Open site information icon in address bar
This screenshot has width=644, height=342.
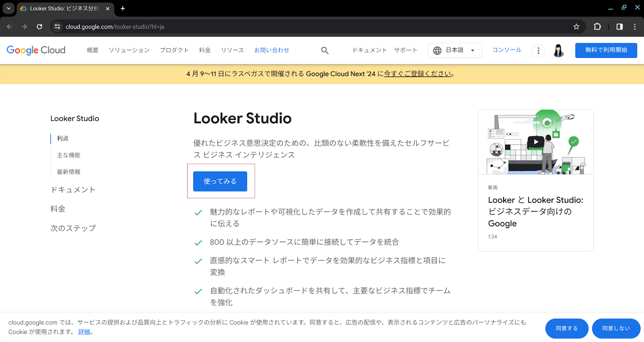[x=58, y=27]
